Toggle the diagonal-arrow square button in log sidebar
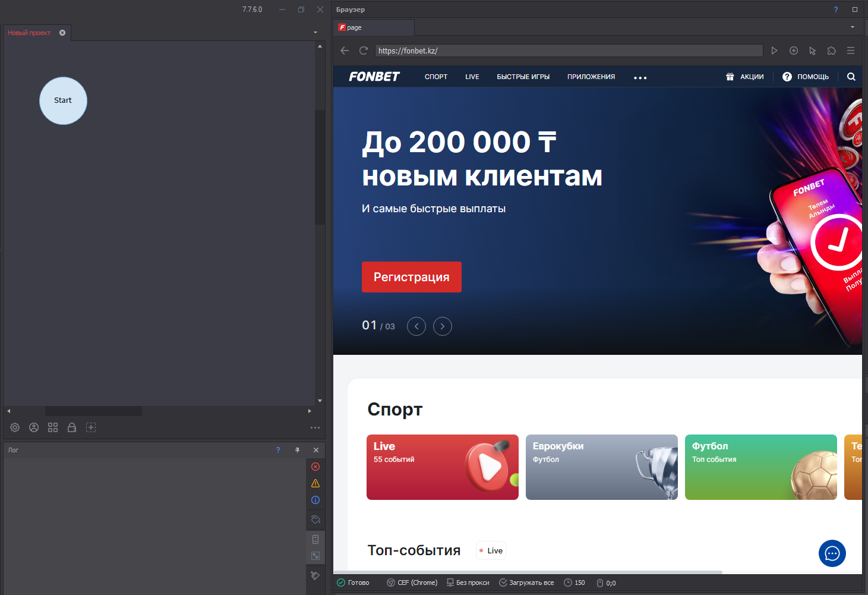 (x=315, y=556)
